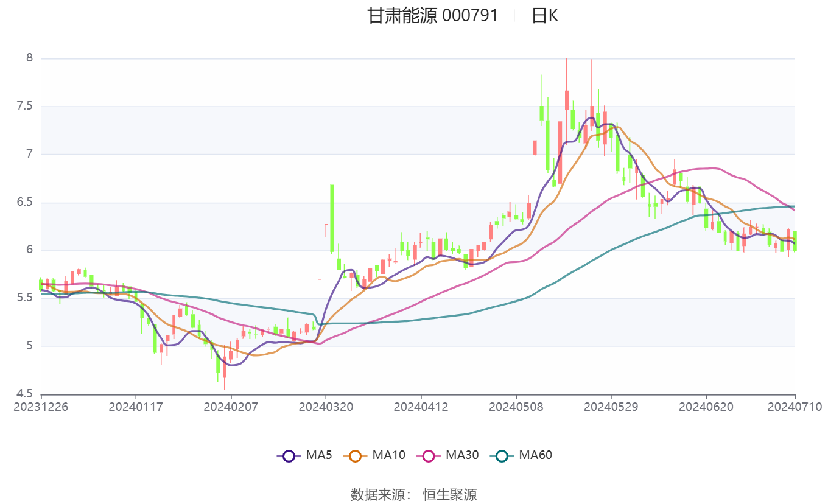
Task: Toggle the MA30 legend series
Action: click(x=447, y=455)
